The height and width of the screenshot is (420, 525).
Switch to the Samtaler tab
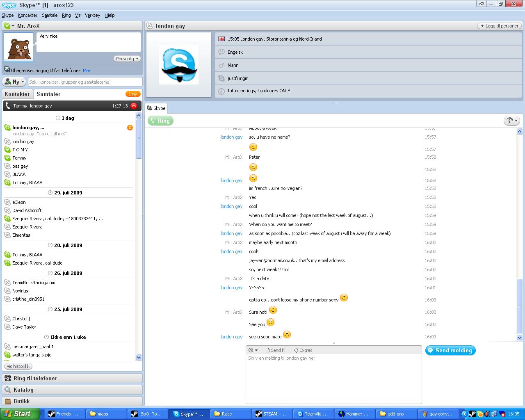pos(48,94)
